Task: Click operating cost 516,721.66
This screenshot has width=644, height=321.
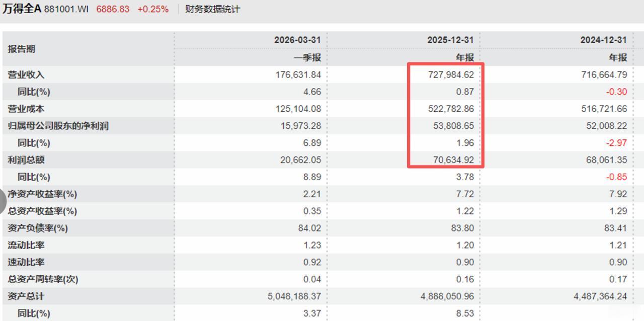Action: click(605, 109)
